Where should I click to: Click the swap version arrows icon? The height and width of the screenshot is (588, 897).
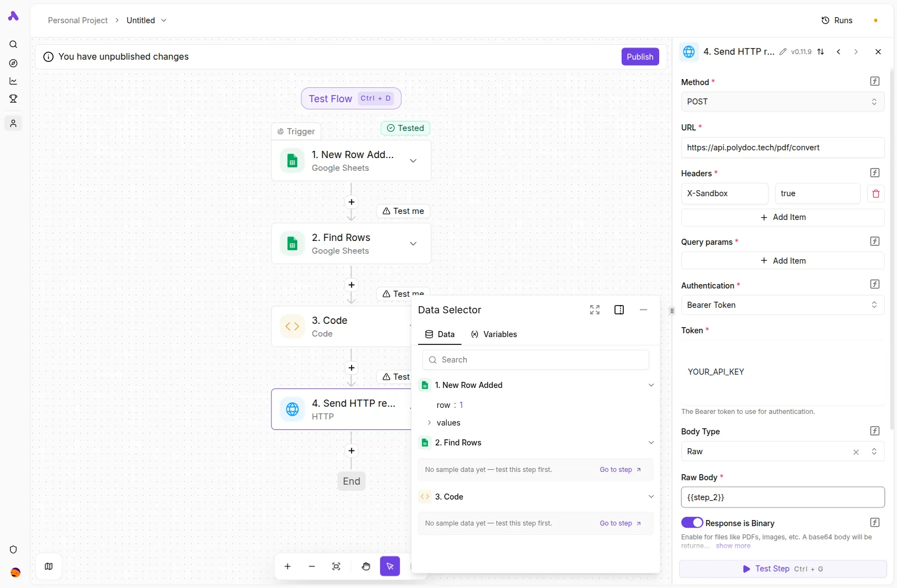click(821, 52)
